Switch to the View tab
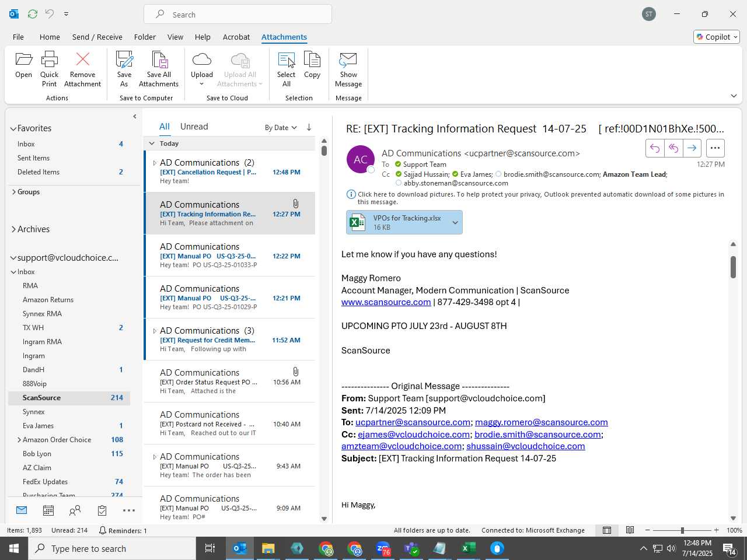This screenshot has height=560, width=747. [x=175, y=37]
